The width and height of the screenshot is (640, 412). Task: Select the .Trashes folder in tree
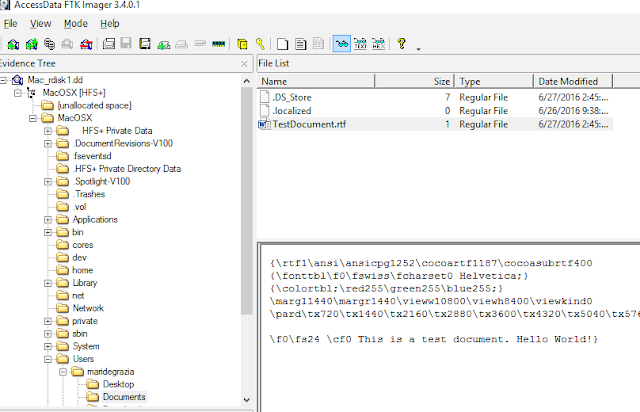click(89, 194)
